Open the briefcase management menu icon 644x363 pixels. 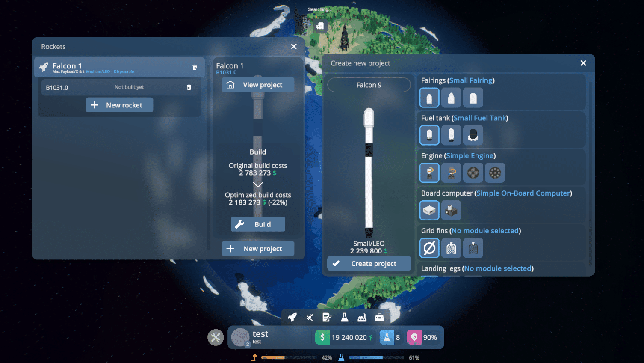pos(379,317)
